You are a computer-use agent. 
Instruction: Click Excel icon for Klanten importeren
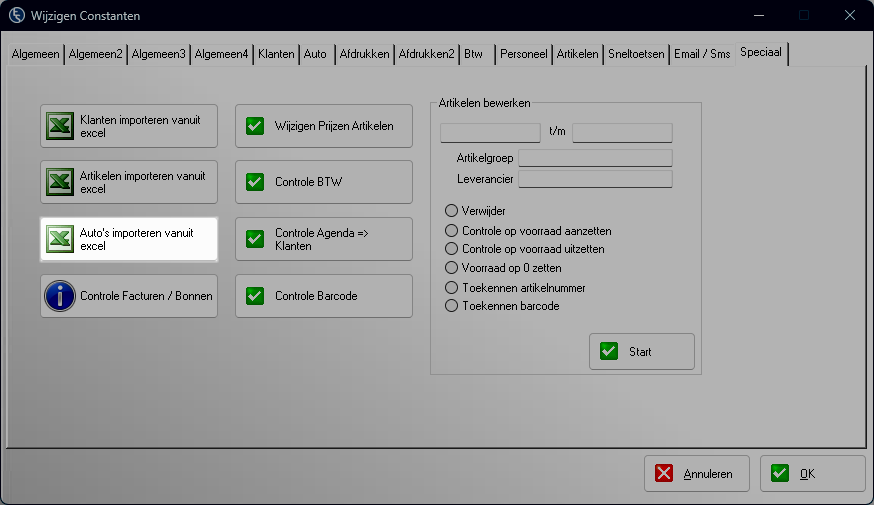61,126
